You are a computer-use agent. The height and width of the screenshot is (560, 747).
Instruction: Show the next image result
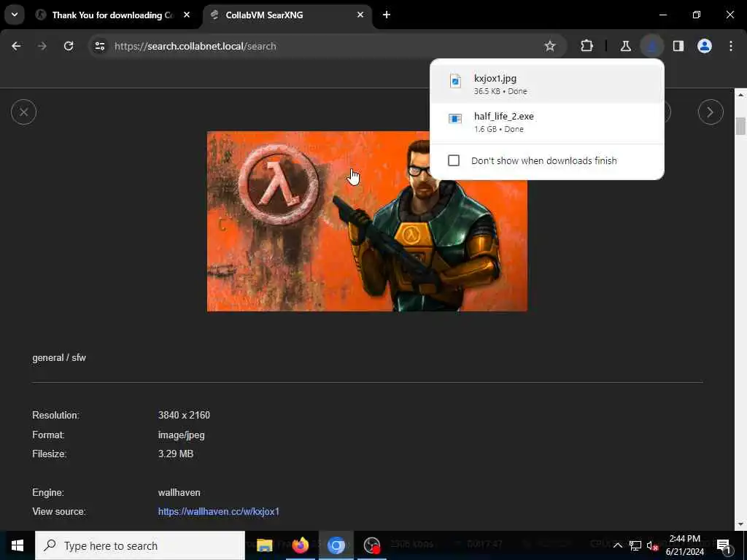click(x=711, y=112)
